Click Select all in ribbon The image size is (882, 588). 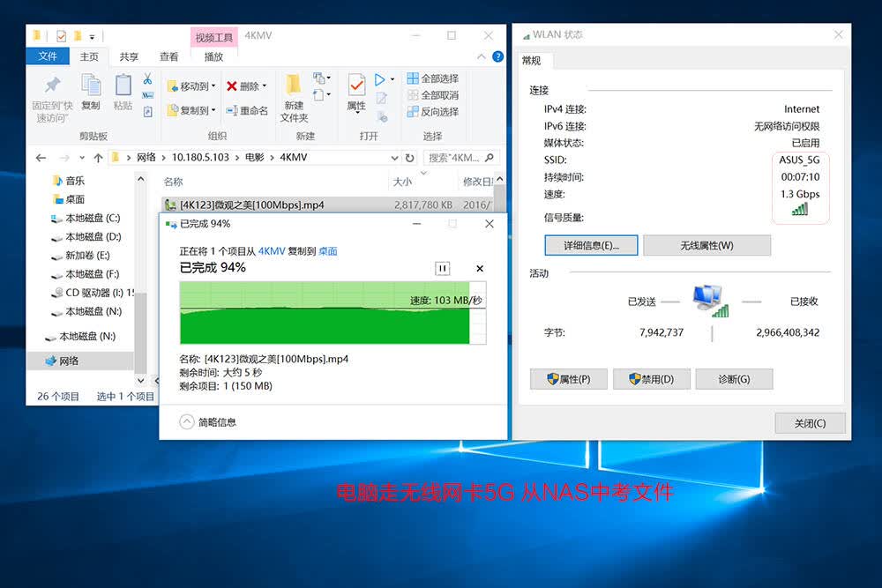432,78
